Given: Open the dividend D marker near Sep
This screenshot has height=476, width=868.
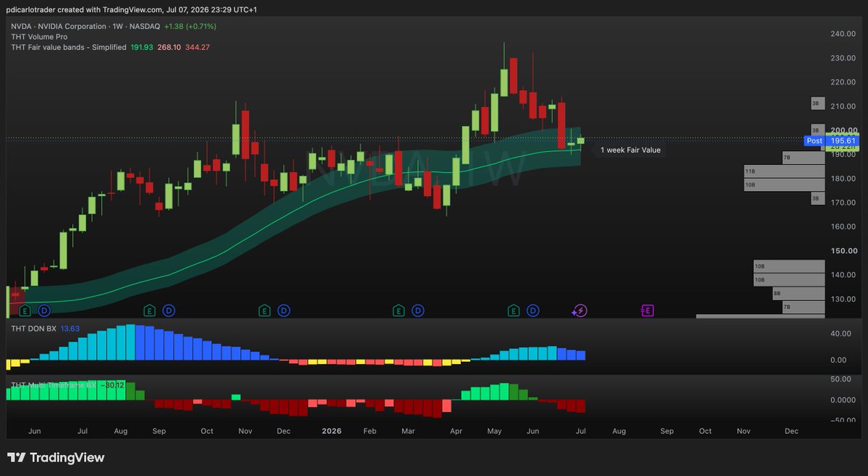Looking at the screenshot, I should click(x=169, y=311).
